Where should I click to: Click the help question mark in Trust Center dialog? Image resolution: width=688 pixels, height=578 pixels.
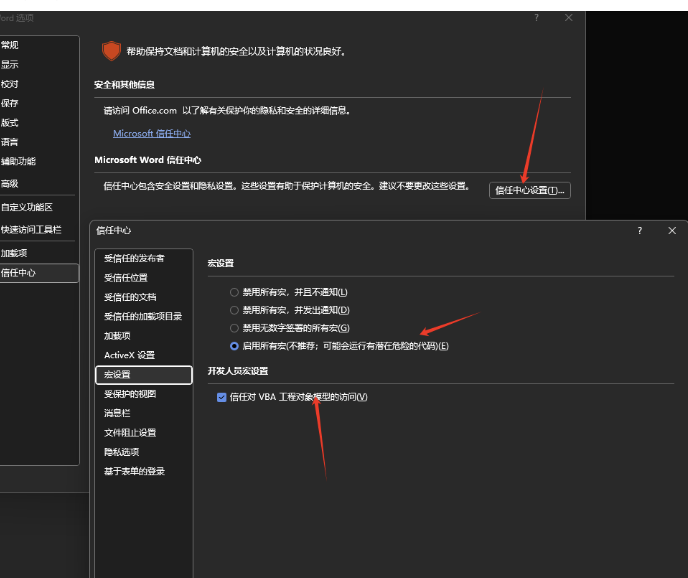[640, 231]
